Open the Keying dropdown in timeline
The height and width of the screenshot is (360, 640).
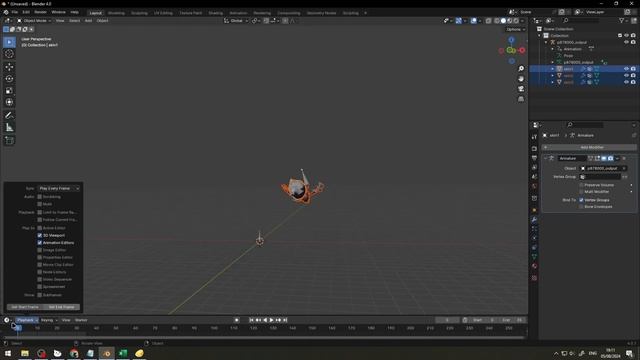click(x=49, y=320)
